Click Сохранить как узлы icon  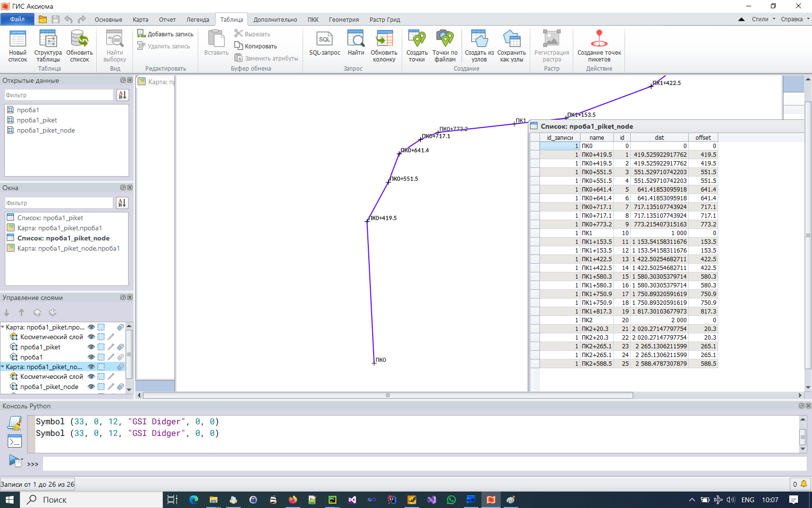click(x=511, y=44)
